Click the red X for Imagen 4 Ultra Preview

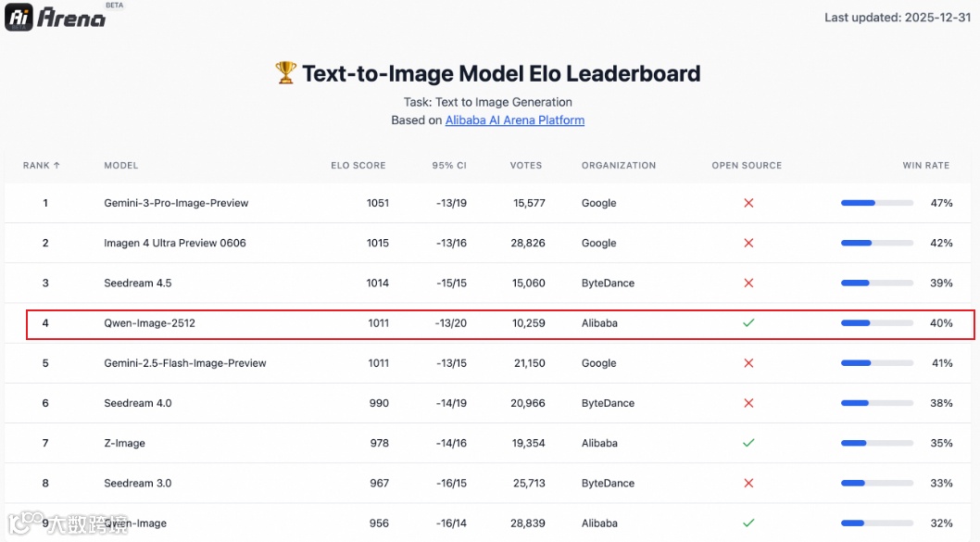[x=748, y=243]
